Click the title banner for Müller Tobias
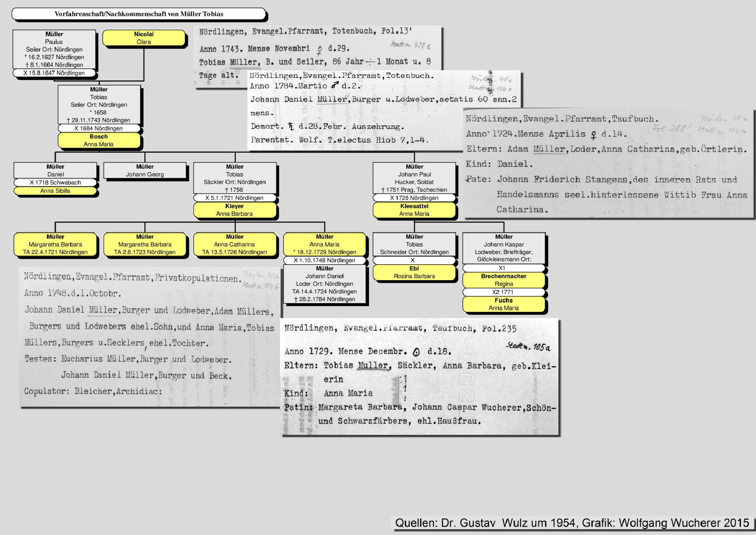 pos(139,14)
